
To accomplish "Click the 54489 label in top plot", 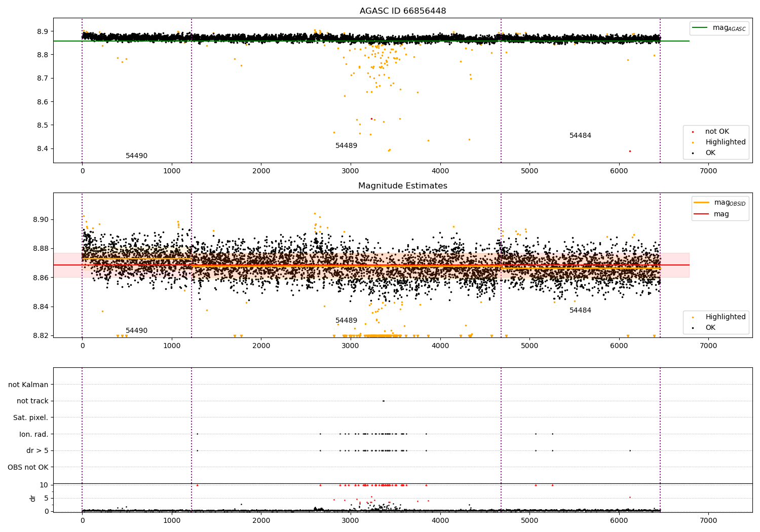I will click(x=347, y=146).
